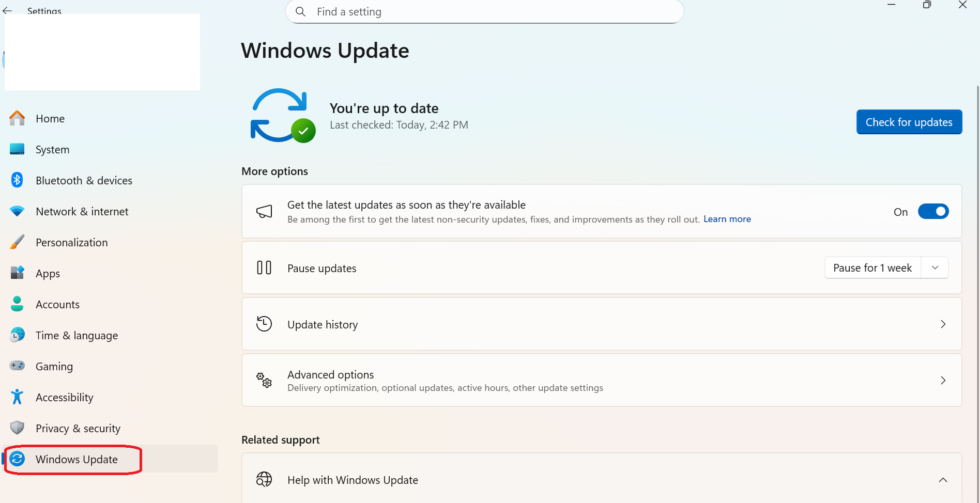This screenshot has height=503, width=980.
Task: Select Windows Update in sidebar
Action: [111, 459]
